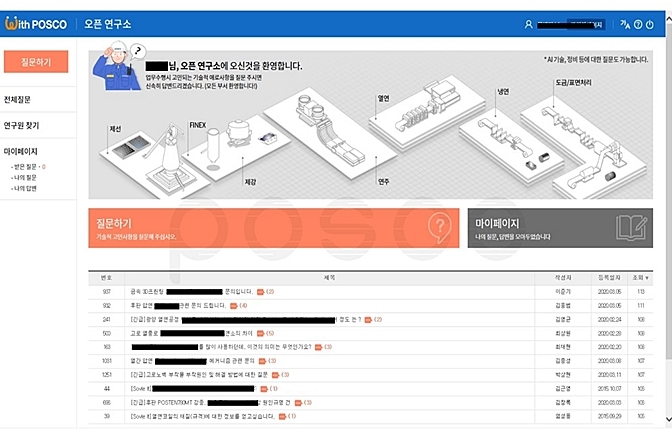The height and width of the screenshot is (435, 672).
Task: Click reply icon on 후판 POSTEN780MT row
Action: click(298, 402)
